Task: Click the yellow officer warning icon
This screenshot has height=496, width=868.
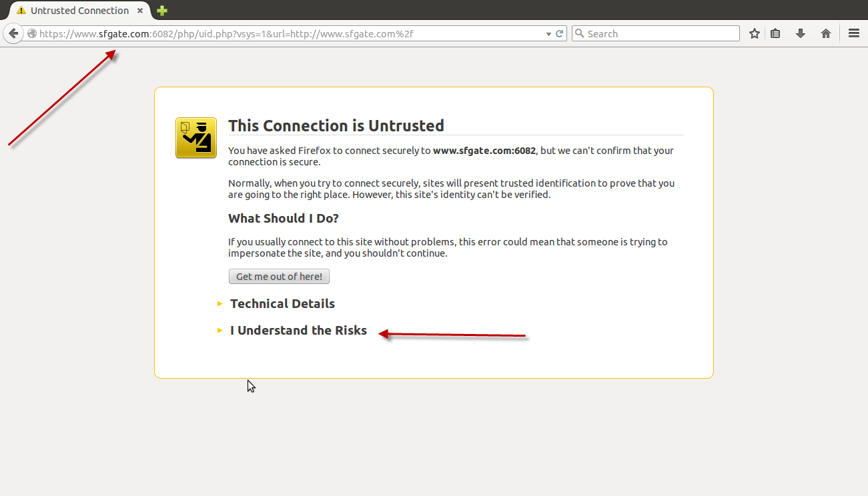Action: pyautogui.click(x=196, y=138)
